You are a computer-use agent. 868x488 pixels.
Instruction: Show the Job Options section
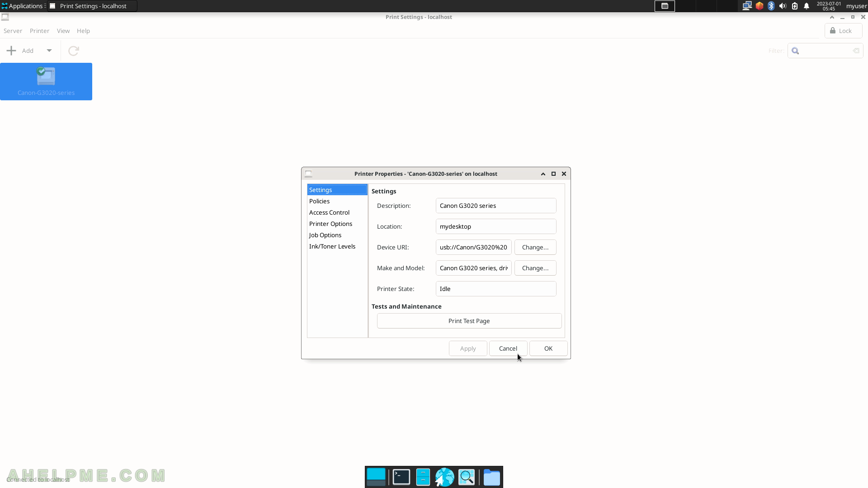[337, 235]
